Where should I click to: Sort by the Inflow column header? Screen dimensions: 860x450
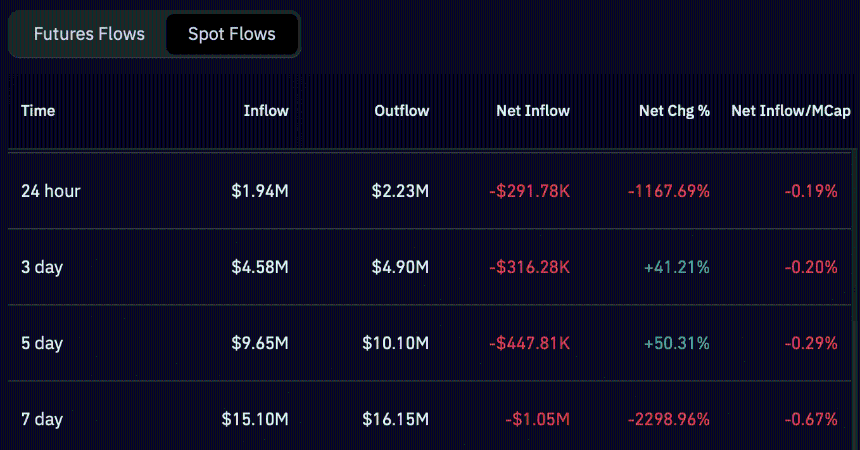[266, 111]
